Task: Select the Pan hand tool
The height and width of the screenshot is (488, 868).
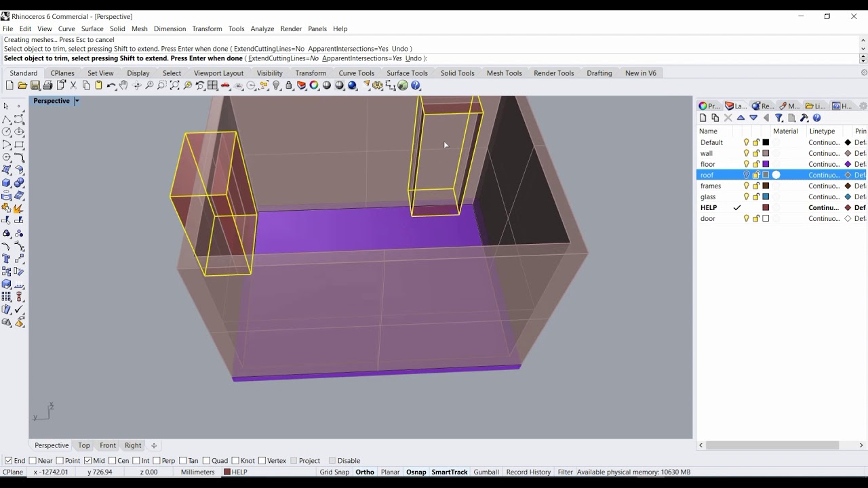Action: pos(123,85)
